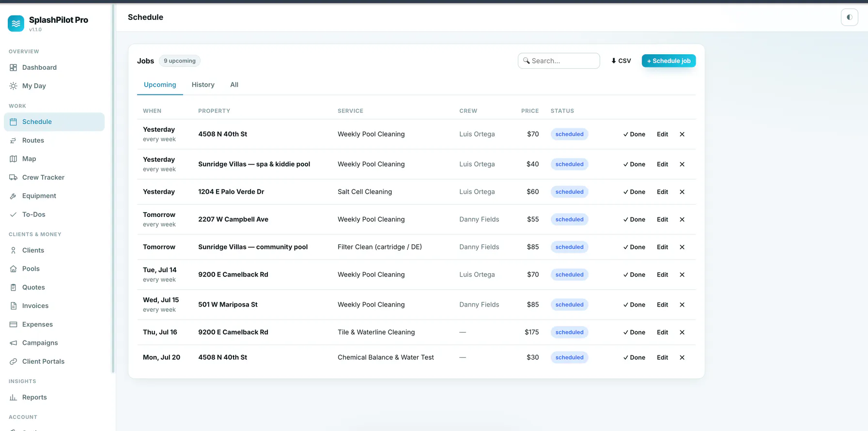Open My Day sun icon item

pyautogui.click(x=54, y=86)
